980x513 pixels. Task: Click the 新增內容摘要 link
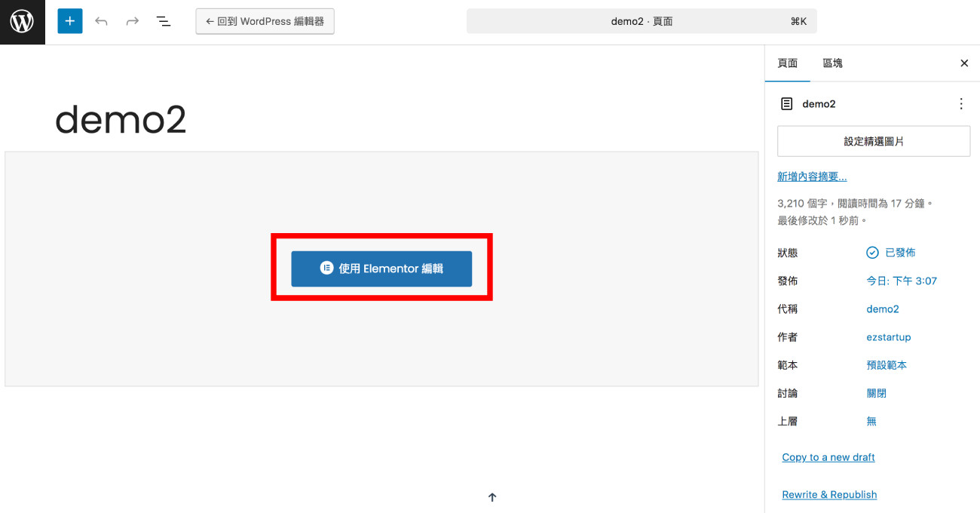[x=812, y=177]
